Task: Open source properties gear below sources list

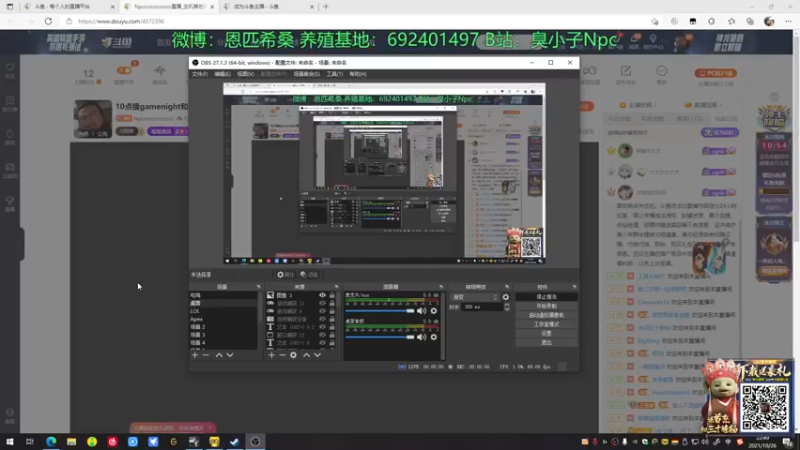Action: [293, 355]
